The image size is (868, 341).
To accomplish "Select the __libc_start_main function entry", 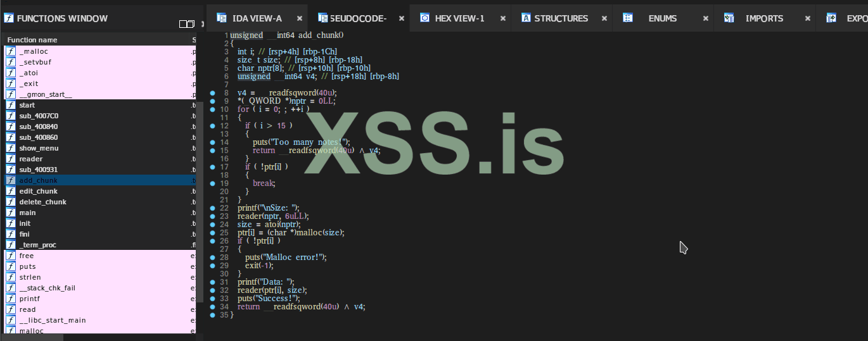I will 100,320.
